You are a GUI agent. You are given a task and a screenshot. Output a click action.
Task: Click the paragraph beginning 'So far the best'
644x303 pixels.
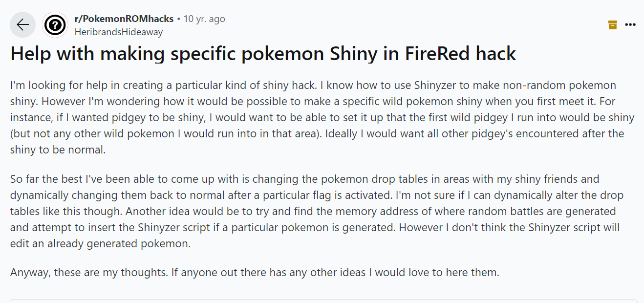313,211
